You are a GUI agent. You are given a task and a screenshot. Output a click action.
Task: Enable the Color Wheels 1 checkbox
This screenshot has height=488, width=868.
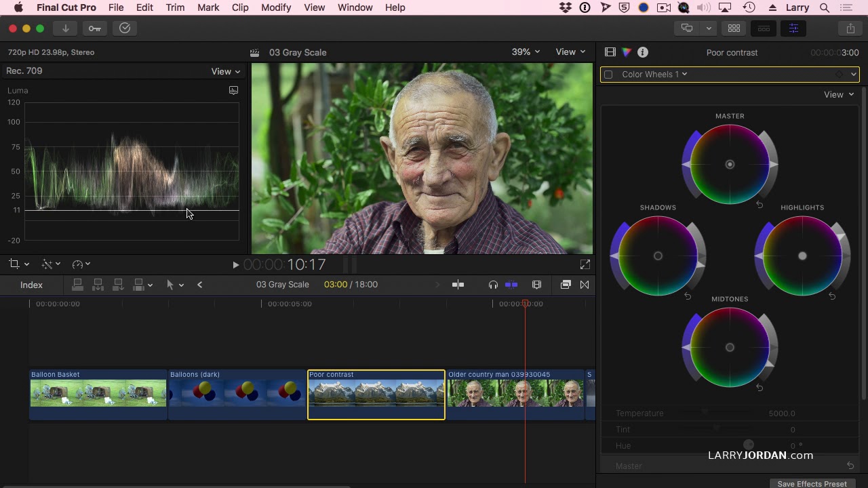point(608,75)
